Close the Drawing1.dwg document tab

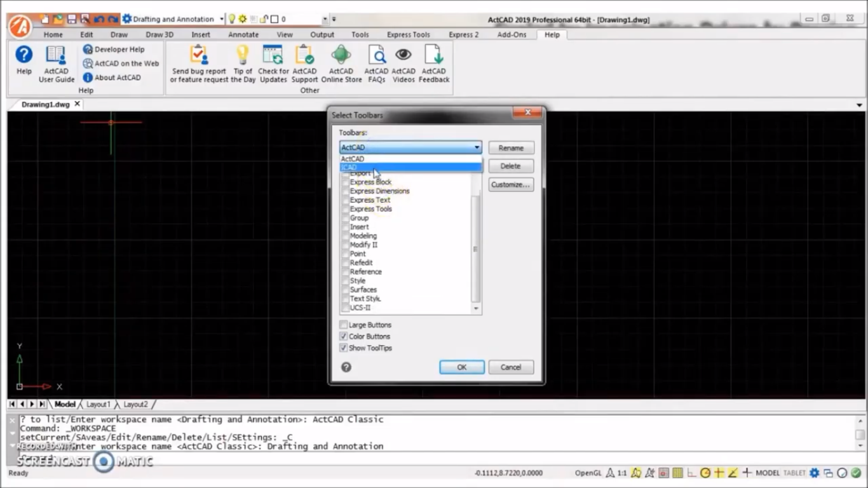click(x=78, y=104)
